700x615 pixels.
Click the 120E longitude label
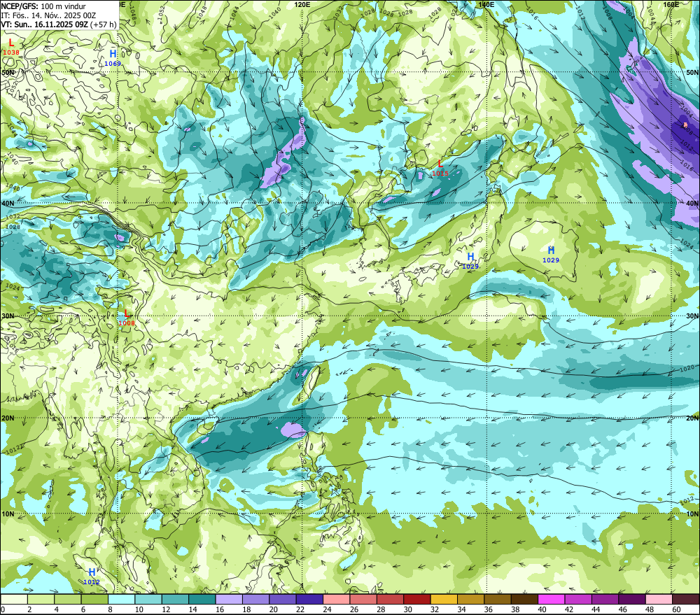coord(302,4)
